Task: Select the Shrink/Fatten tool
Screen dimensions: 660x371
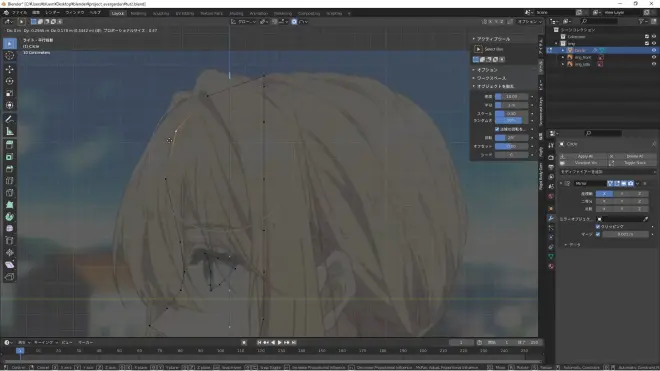Action: [10, 253]
